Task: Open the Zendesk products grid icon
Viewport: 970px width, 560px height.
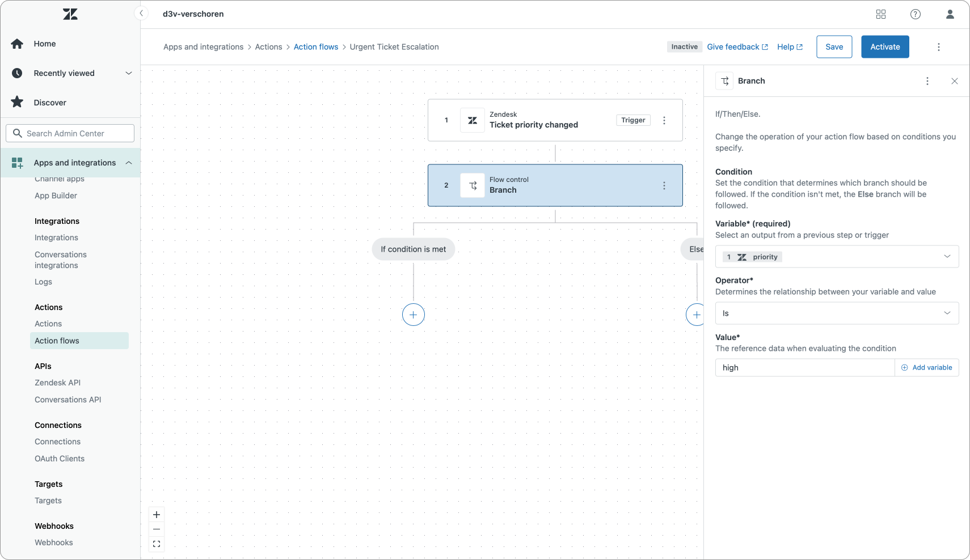Action: click(881, 14)
